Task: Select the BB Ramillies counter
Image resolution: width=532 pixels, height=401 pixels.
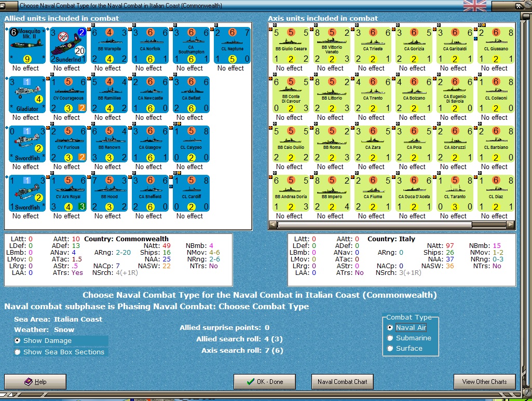Action: click(x=109, y=95)
